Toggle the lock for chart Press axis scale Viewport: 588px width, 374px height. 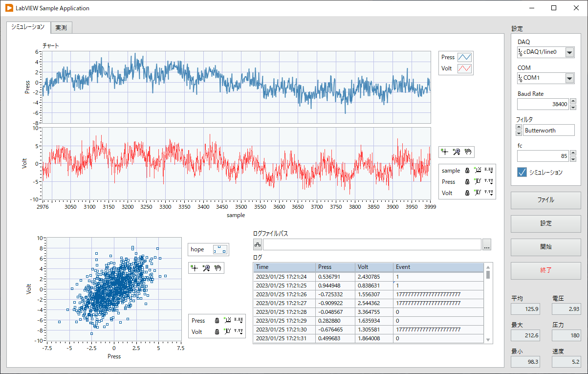tap(467, 182)
